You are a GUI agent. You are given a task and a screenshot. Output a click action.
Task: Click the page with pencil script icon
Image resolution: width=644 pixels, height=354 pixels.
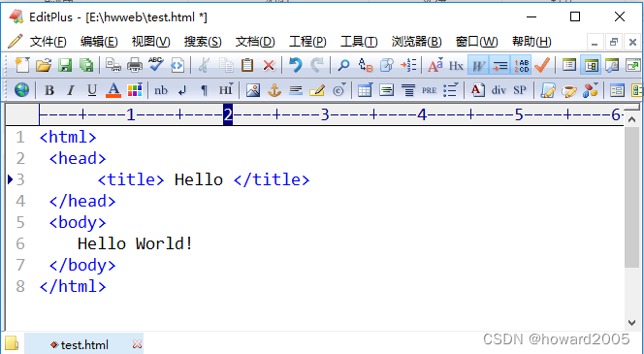tap(547, 90)
